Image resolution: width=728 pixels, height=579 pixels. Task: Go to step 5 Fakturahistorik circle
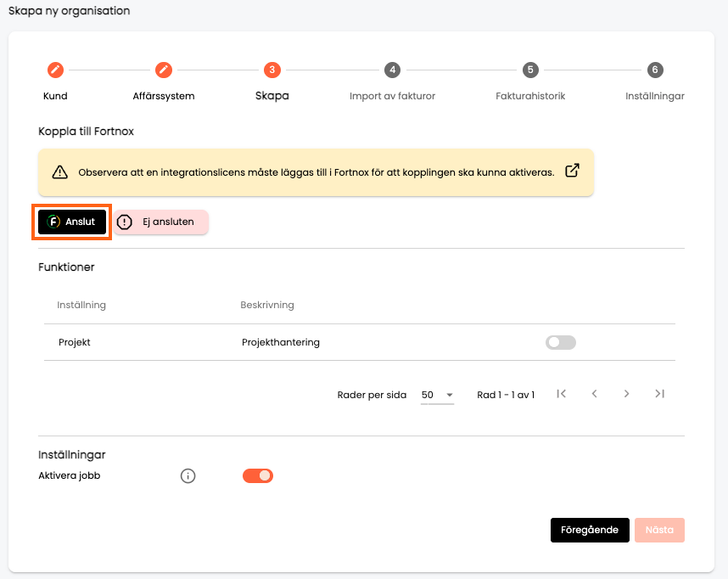(x=530, y=70)
